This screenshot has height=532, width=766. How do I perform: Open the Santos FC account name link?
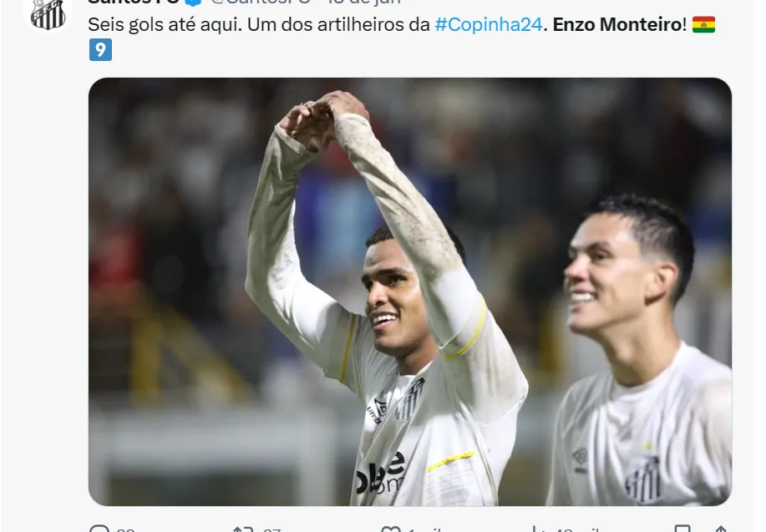click(x=134, y=2)
